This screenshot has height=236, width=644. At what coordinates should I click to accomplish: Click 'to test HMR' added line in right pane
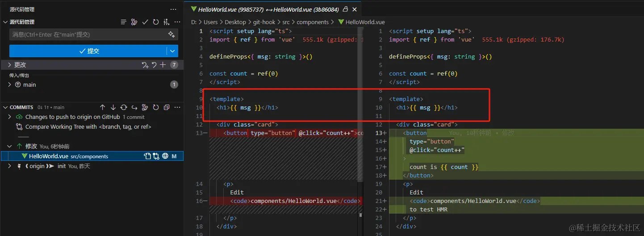tap(428, 209)
